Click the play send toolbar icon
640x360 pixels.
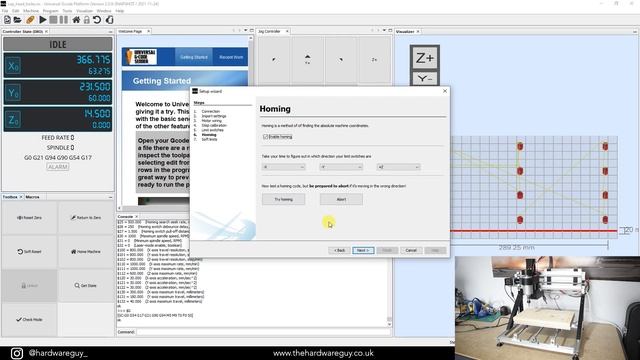click(42, 20)
